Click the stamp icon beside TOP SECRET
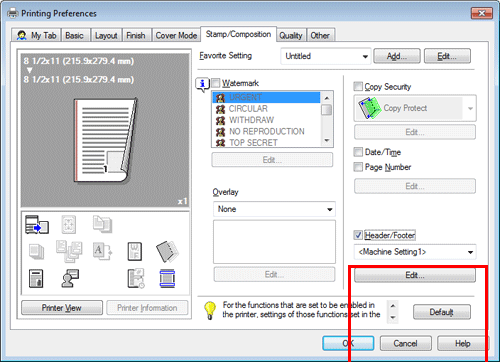This screenshot has width=500, height=362. pos(220,143)
